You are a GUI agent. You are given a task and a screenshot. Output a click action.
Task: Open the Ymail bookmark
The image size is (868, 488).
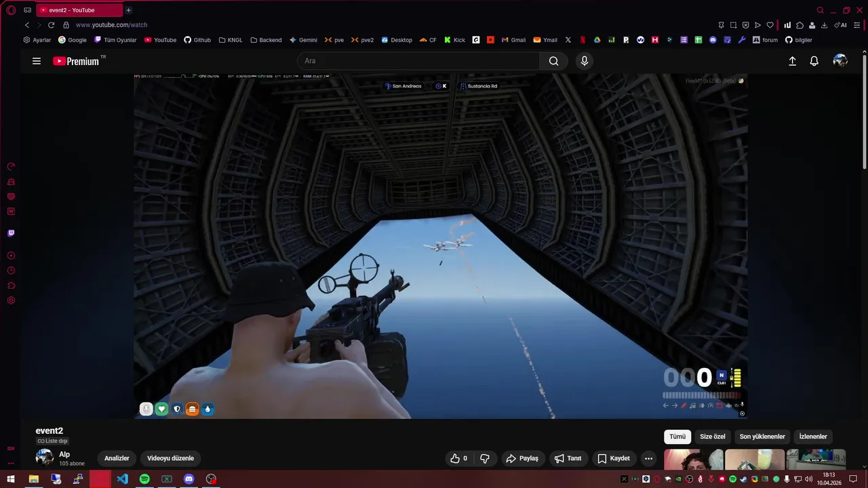pyautogui.click(x=545, y=40)
